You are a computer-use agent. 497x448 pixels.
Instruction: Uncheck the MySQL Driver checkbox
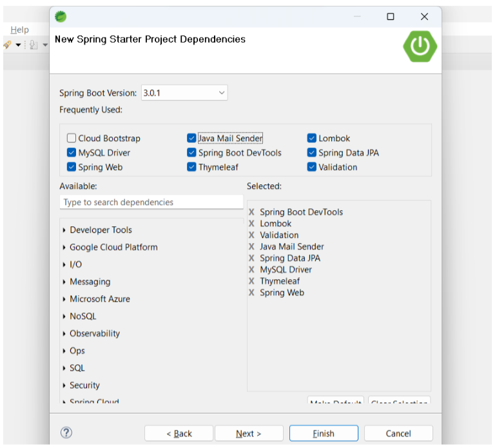point(72,153)
